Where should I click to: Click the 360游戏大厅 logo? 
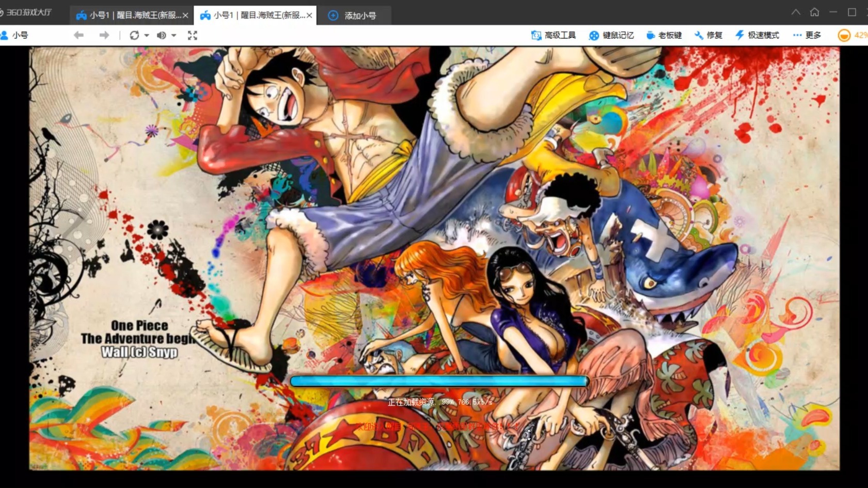26,12
